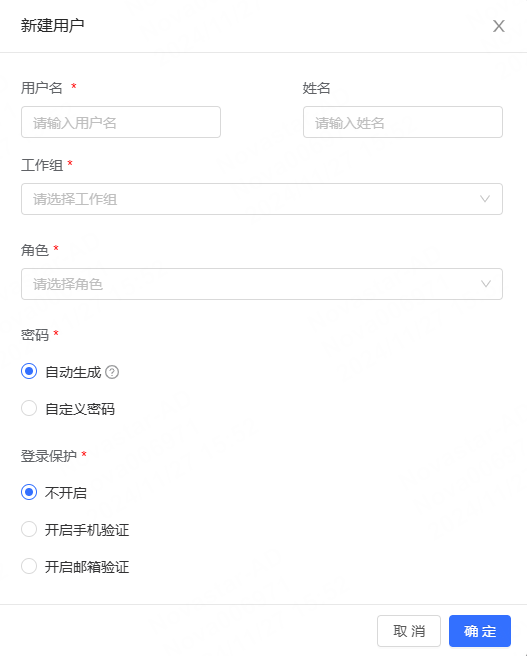This screenshot has height=656, width=527.
Task: Click the 取消 button
Action: point(409,631)
